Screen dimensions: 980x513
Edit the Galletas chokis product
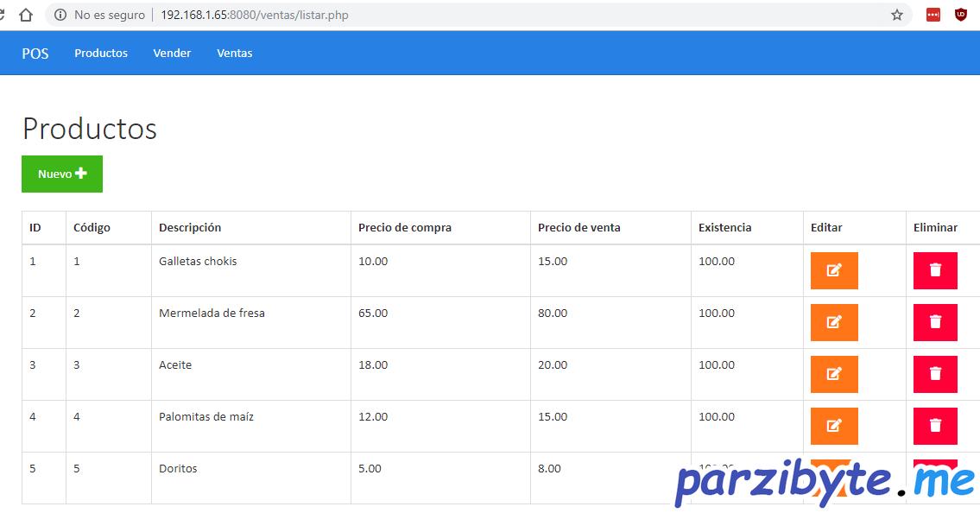[x=833, y=270]
